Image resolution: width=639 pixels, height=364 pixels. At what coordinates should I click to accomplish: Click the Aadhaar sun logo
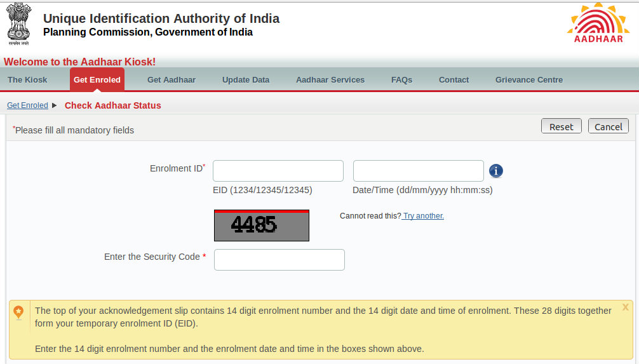tap(597, 24)
